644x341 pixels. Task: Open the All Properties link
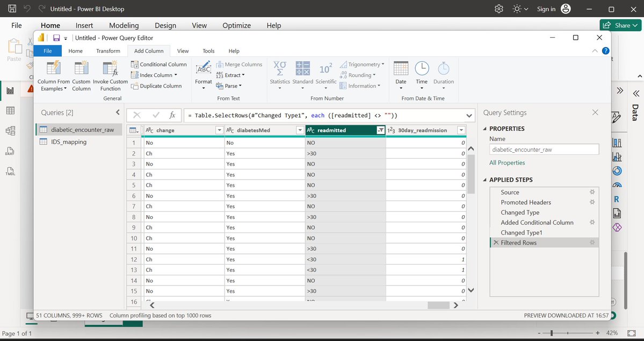click(x=507, y=162)
